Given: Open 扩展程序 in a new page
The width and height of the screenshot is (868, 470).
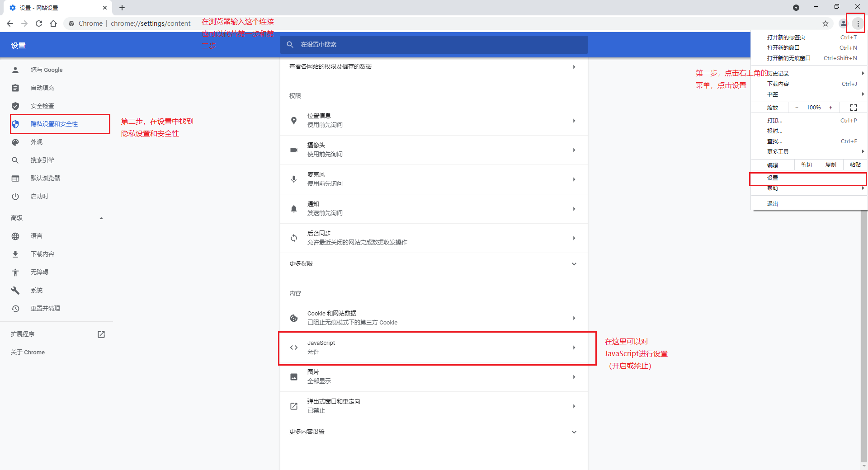Looking at the screenshot, I should (101, 334).
